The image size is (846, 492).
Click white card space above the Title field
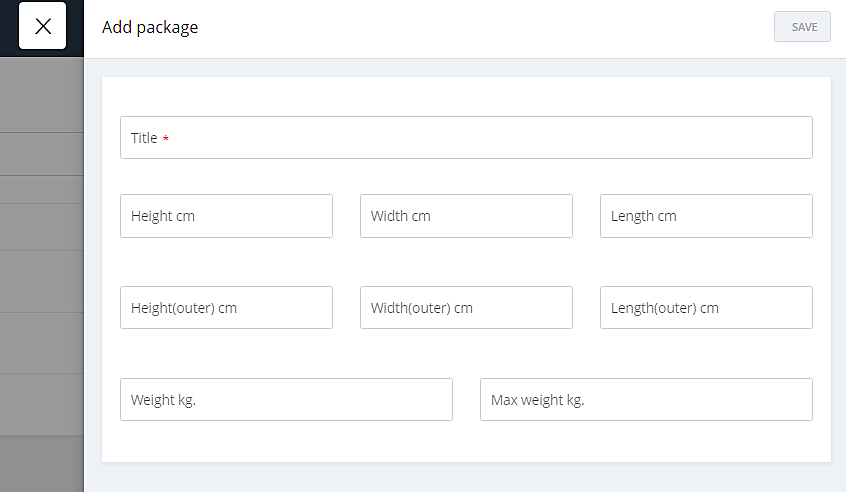click(x=466, y=96)
